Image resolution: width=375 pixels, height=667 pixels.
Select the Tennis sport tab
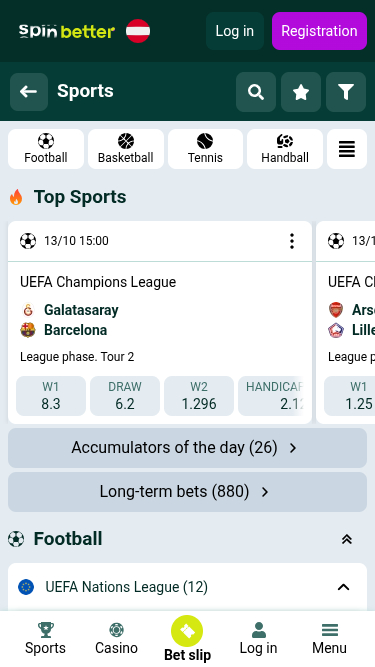click(x=205, y=149)
